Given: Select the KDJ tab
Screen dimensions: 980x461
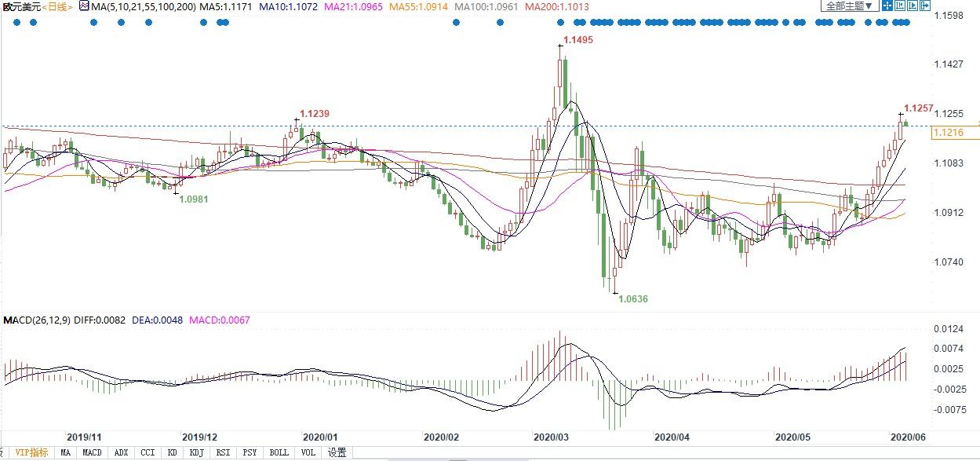Looking at the screenshot, I should tap(197, 452).
